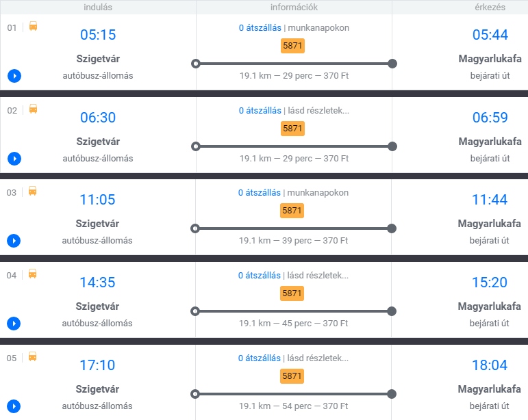Open the round arrow button on the 17:10 trip
Viewport: 528px width, 420px height.
coord(14,406)
